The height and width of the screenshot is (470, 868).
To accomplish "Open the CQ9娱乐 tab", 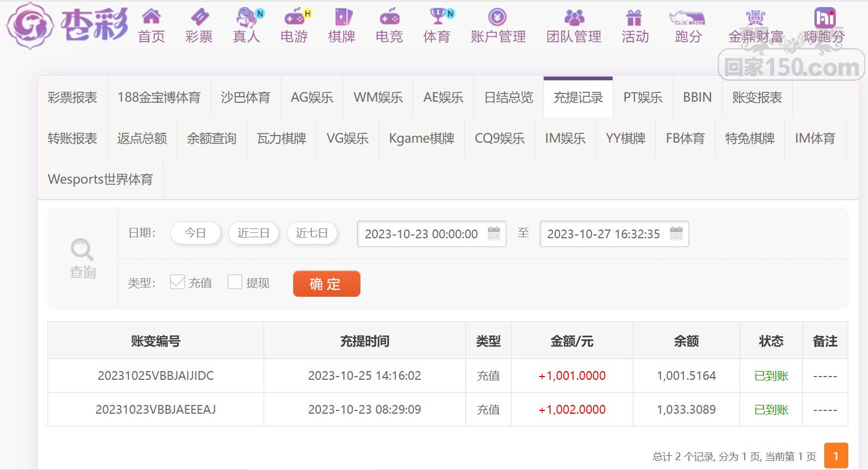I will click(x=500, y=138).
